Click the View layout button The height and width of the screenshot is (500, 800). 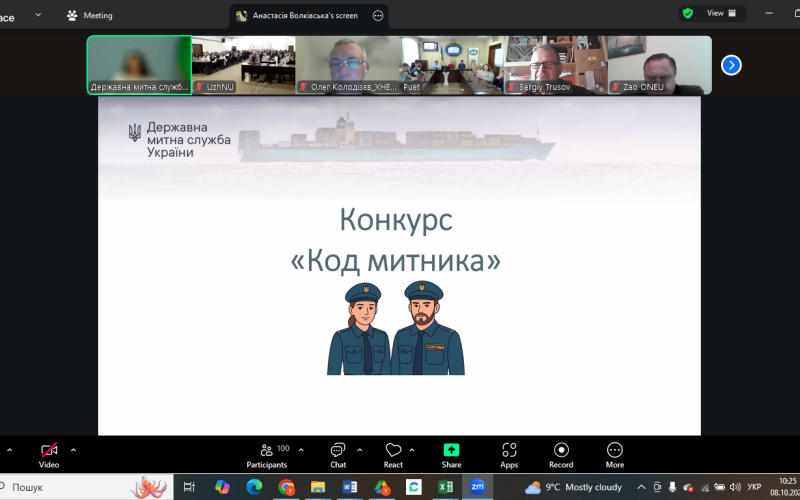coord(721,14)
